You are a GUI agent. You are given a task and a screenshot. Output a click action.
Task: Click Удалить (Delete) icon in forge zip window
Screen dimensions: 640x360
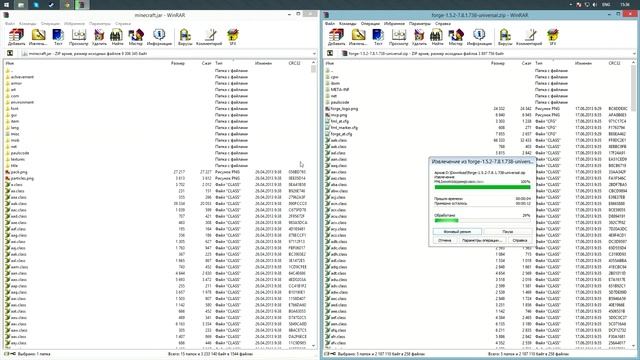419,37
